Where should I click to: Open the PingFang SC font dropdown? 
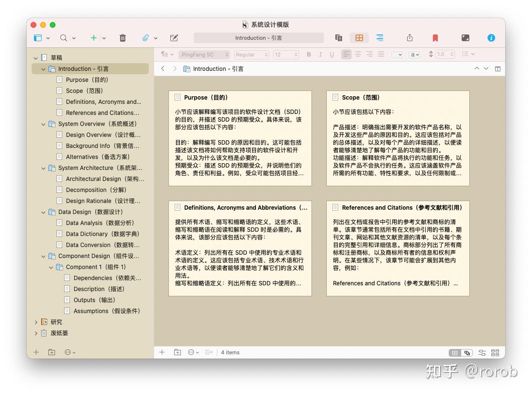coord(205,55)
